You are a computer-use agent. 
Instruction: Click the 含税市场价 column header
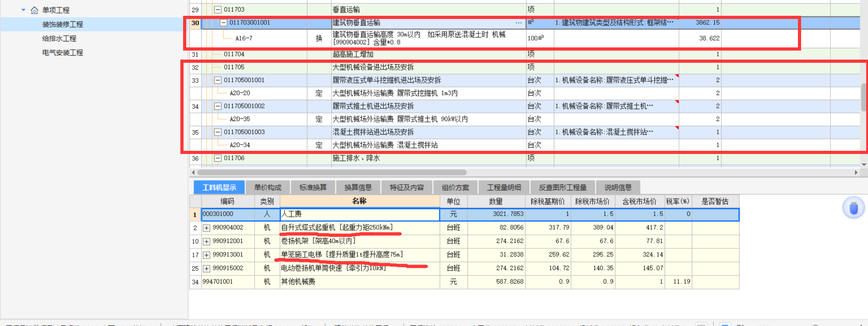(x=639, y=201)
